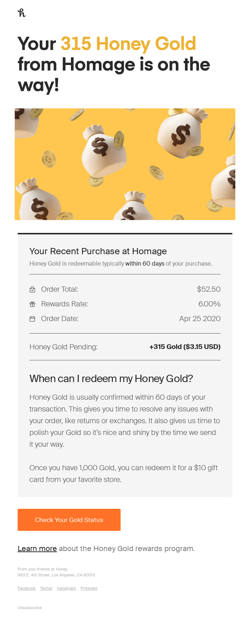Click the calendar icon beside Order Date

[33, 319]
